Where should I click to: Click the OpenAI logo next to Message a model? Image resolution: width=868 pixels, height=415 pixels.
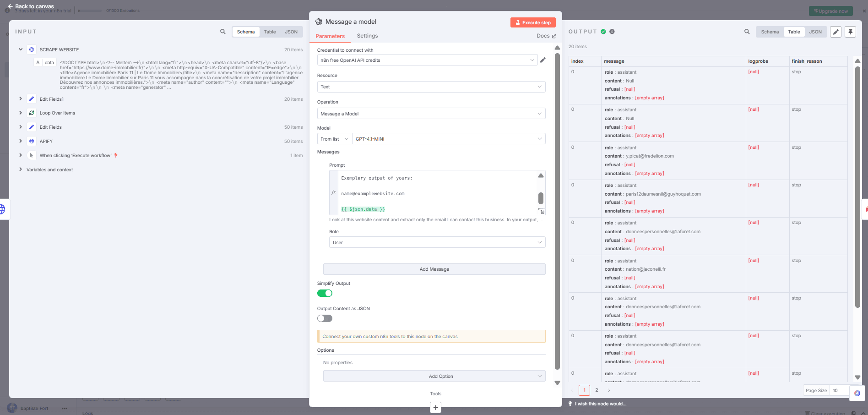tap(319, 22)
